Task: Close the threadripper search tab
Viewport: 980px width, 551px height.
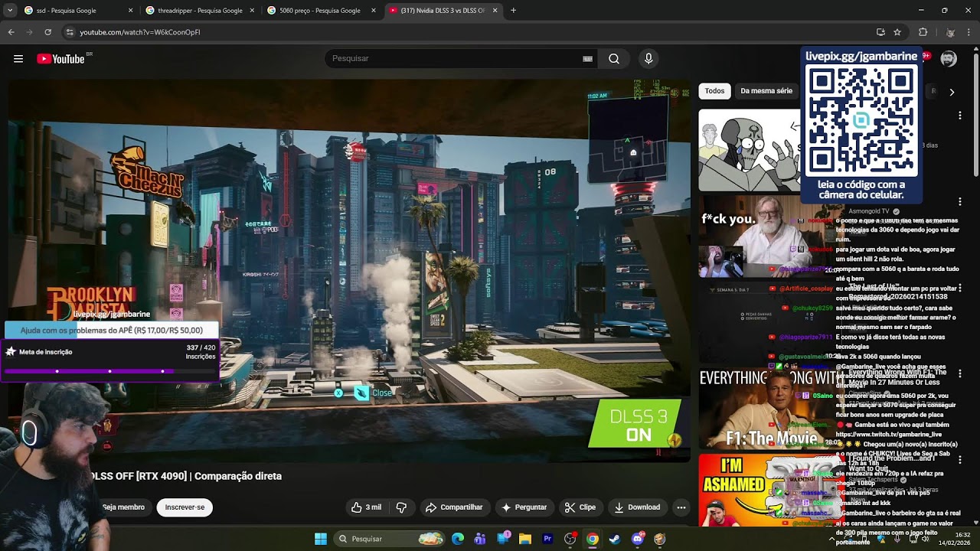Action: pyautogui.click(x=252, y=11)
